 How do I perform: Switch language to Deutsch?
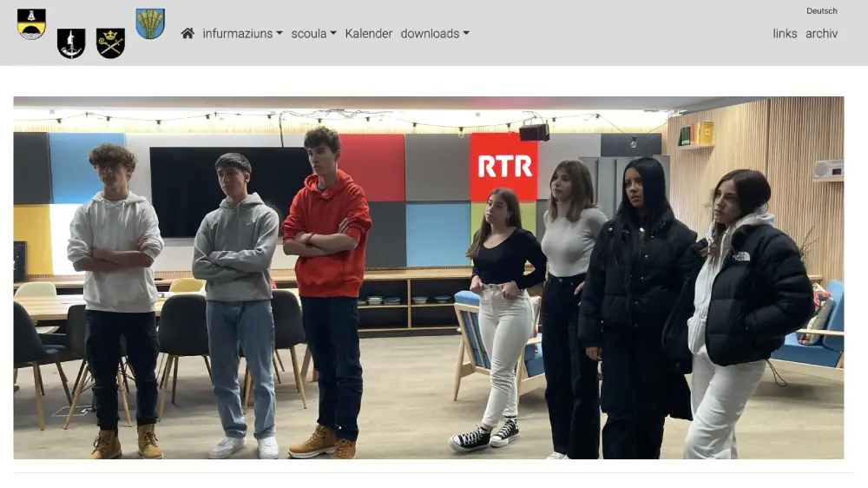[821, 11]
